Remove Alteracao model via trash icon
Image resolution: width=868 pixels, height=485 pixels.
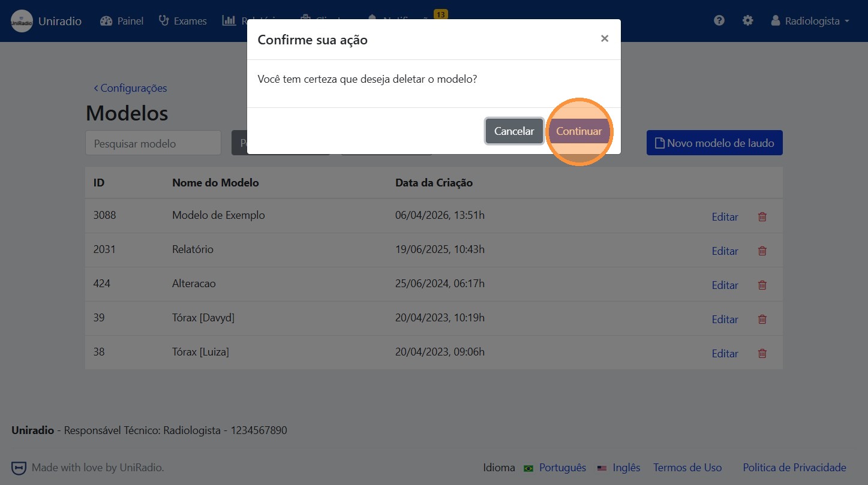click(762, 285)
